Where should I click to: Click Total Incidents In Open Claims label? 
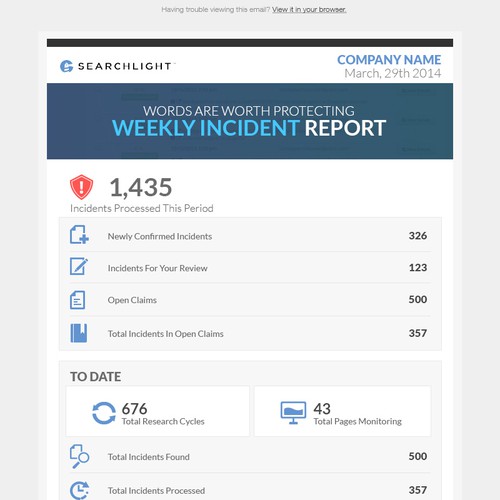[x=165, y=334]
